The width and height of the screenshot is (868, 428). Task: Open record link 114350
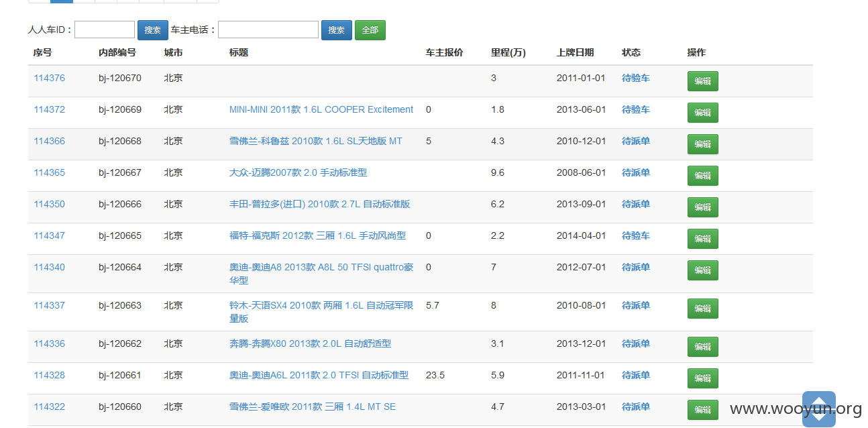point(50,204)
